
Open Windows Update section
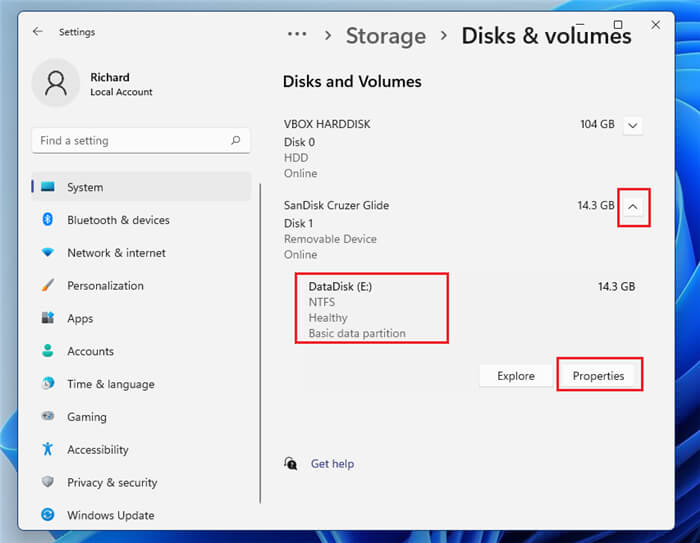tap(141, 515)
